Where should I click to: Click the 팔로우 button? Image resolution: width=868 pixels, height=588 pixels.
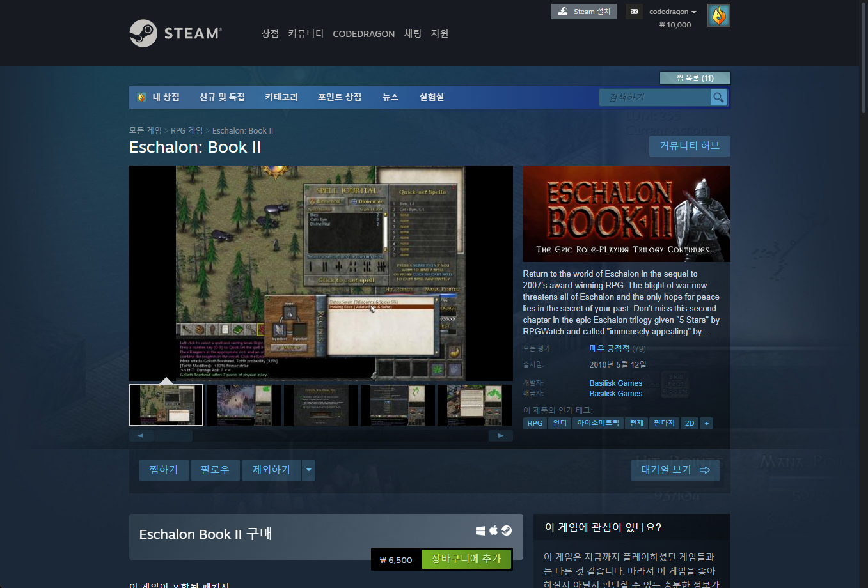click(215, 470)
